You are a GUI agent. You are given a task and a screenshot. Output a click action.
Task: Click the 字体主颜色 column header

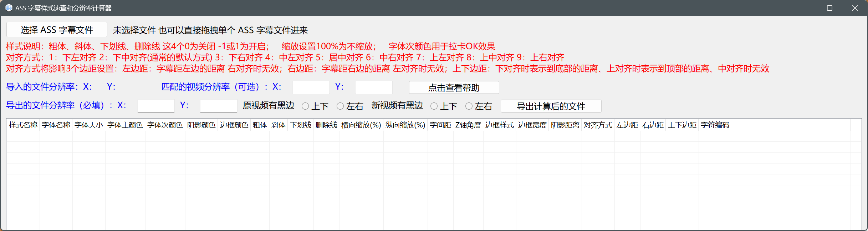pyautogui.click(x=125, y=125)
